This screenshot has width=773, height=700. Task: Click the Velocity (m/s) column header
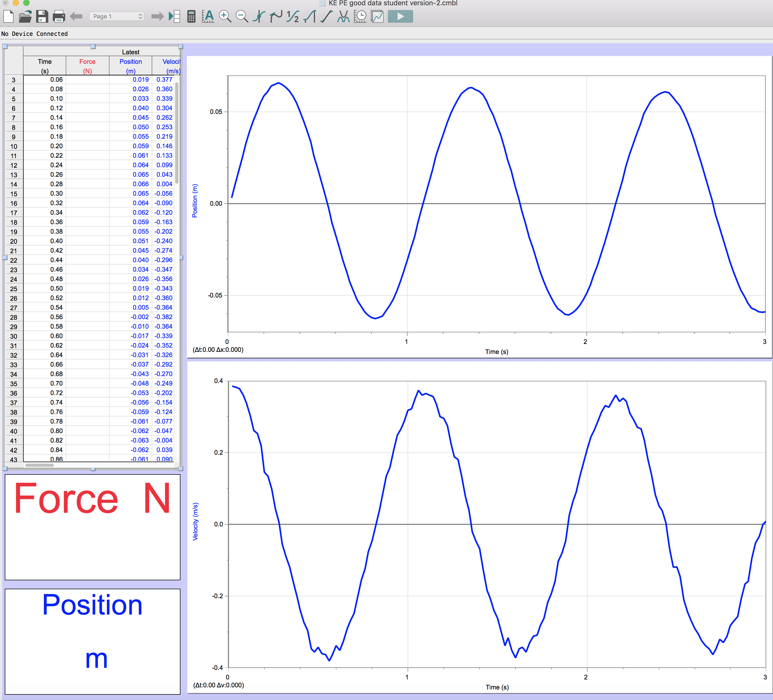tap(166, 66)
